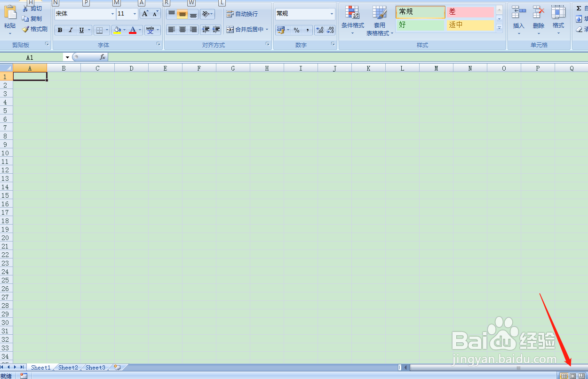Set top vertical alignment
The image size is (588, 379).
(x=172, y=14)
